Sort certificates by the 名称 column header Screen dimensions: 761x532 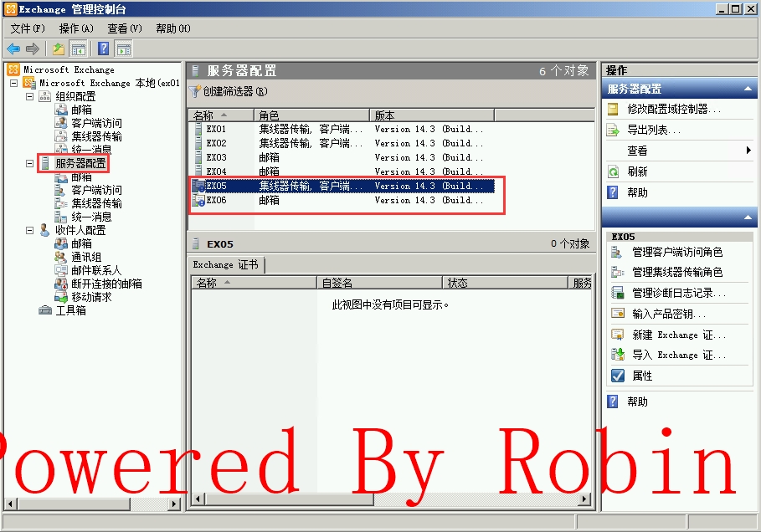pyautogui.click(x=254, y=283)
